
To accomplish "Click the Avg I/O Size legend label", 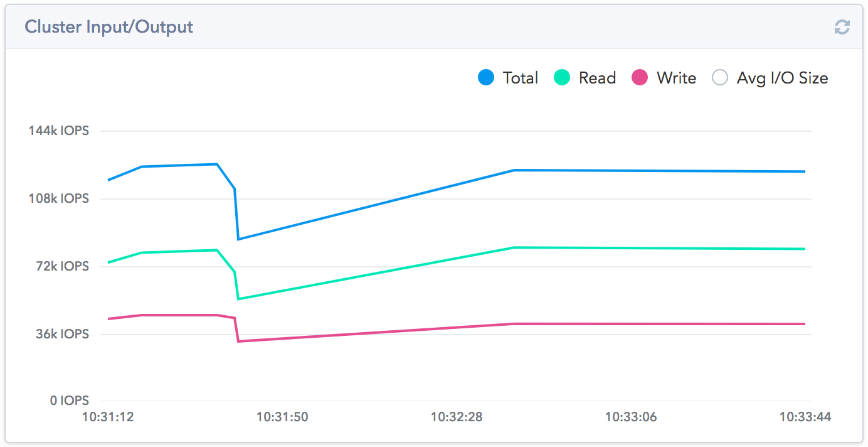I will 782,78.
